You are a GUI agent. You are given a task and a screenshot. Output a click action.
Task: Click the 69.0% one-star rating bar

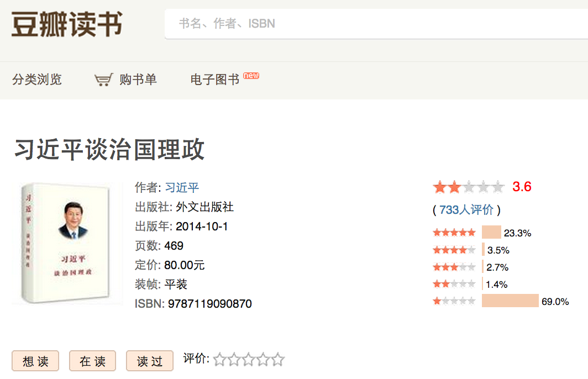pyautogui.click(x=510, y=301)
